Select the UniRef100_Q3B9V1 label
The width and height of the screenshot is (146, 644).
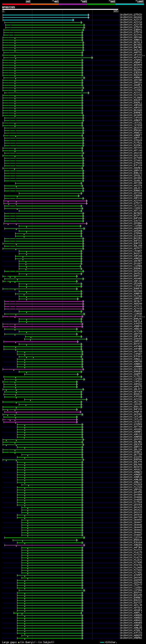point(131,30)
